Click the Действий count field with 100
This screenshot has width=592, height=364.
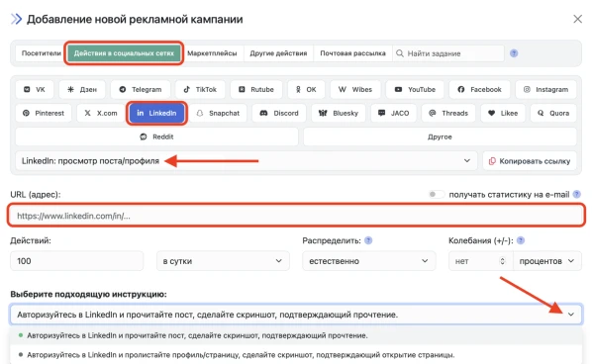pos(77,261)
